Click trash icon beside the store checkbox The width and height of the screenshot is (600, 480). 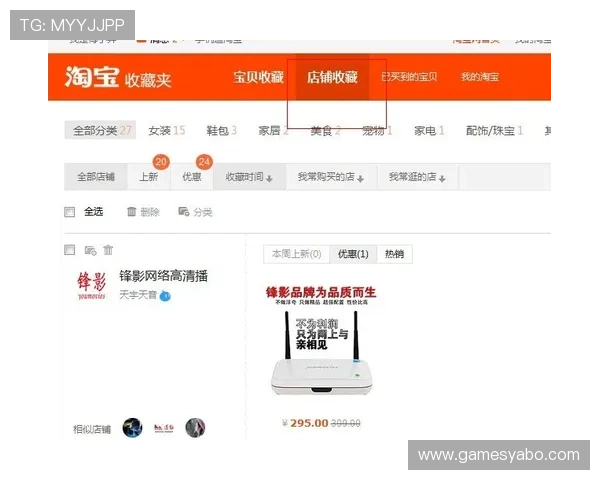click(108, 250)
